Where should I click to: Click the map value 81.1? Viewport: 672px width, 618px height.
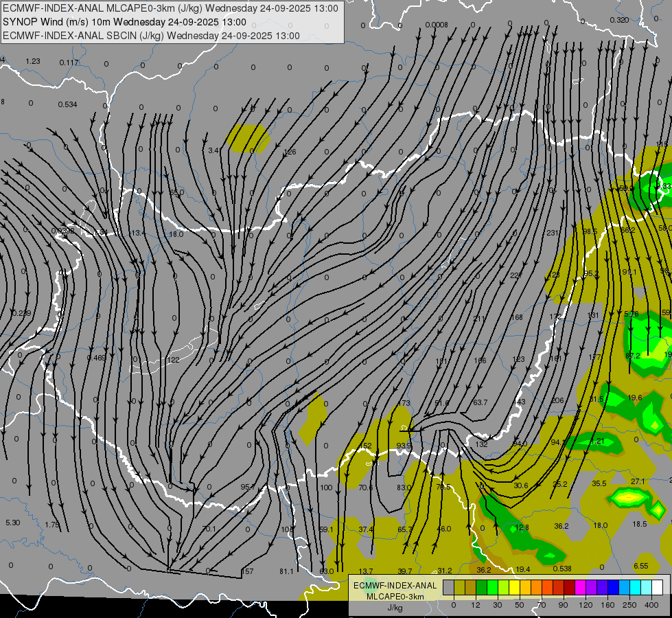click(286, 571)
